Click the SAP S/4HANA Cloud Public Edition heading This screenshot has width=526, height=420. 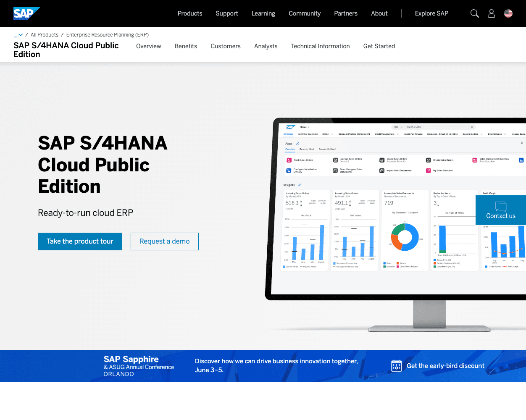pos(103,165)
